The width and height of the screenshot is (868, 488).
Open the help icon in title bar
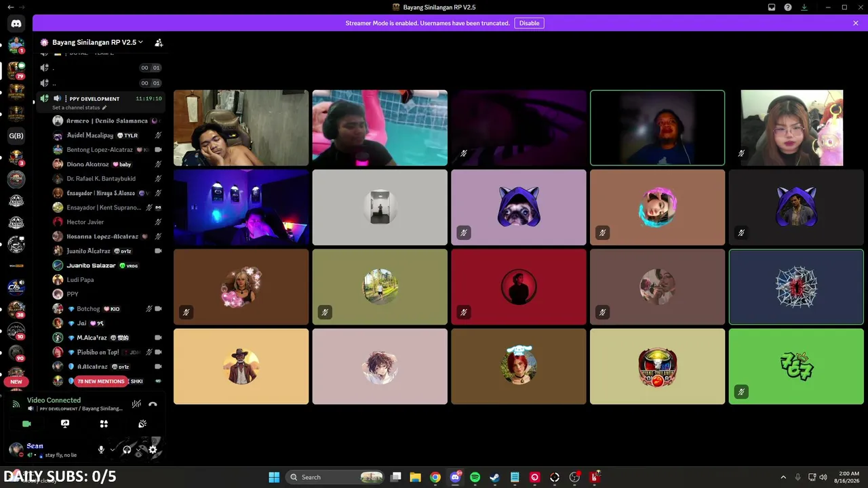(x=788, y=7)
